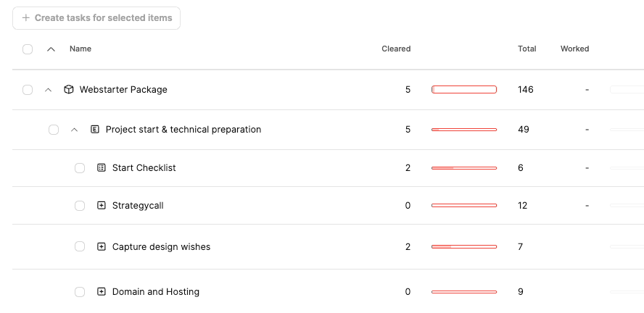This screenshot has height=313, width=644.
Task: Click the Capture design wishes icon
Action: coord(102,247)
